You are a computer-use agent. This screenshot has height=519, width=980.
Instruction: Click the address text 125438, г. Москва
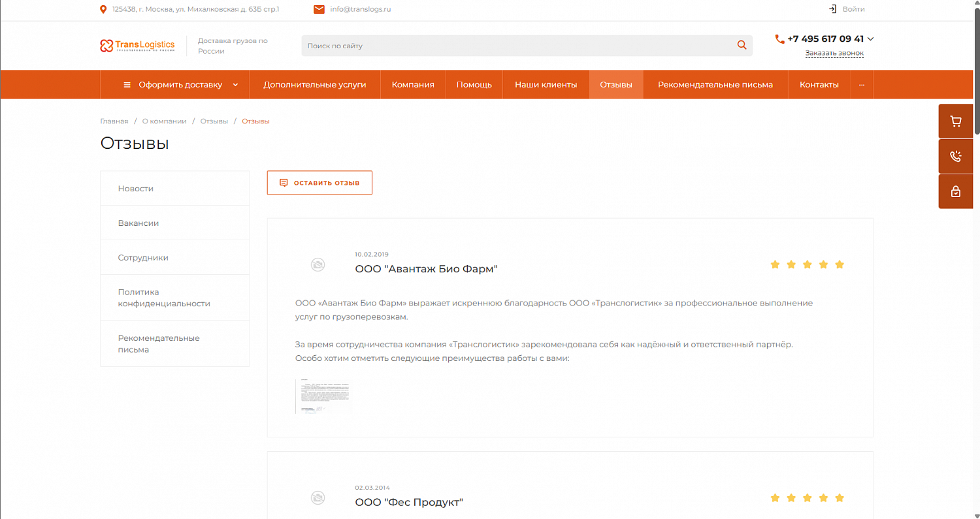point(196,9)
